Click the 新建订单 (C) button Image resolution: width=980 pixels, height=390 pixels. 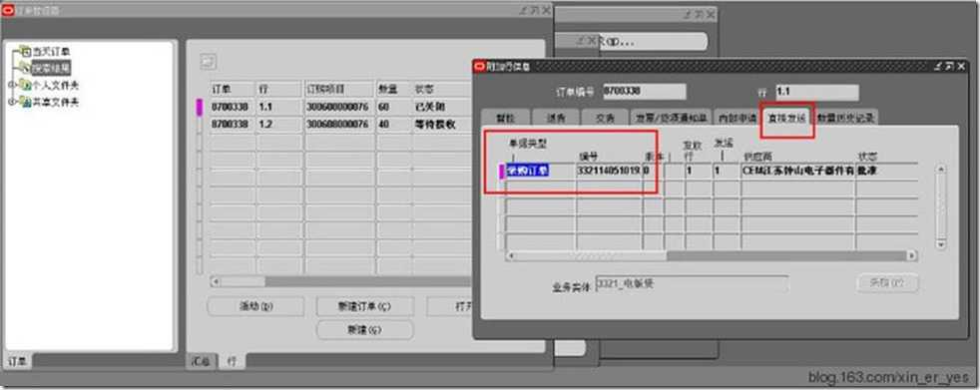[x=365, y=306]
